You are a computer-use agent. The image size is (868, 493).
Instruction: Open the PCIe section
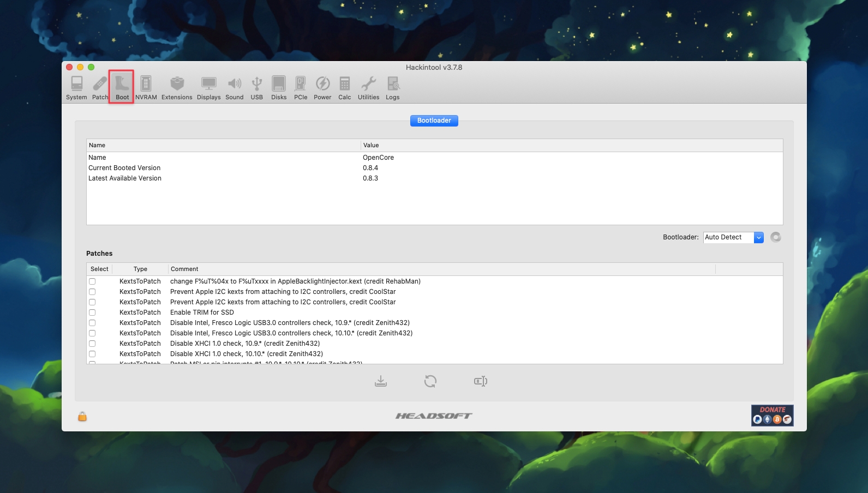click(x=301, y=87)
